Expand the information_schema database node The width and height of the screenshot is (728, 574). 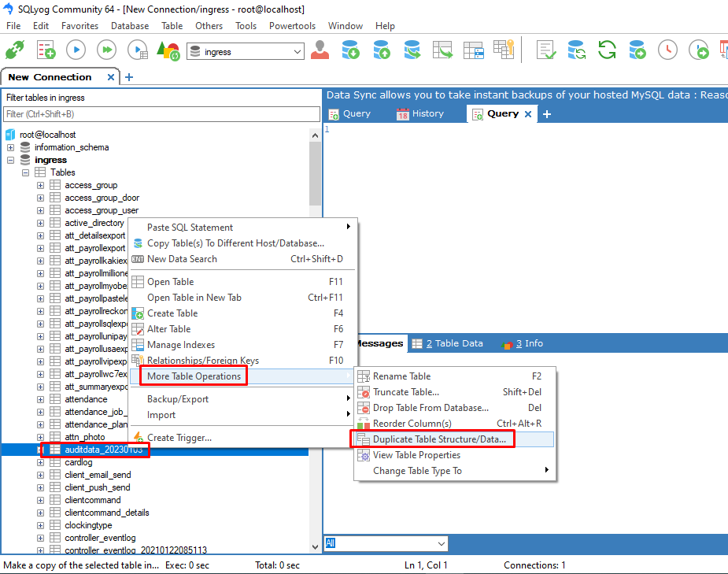pyautogui.click(x=10, y=148)
